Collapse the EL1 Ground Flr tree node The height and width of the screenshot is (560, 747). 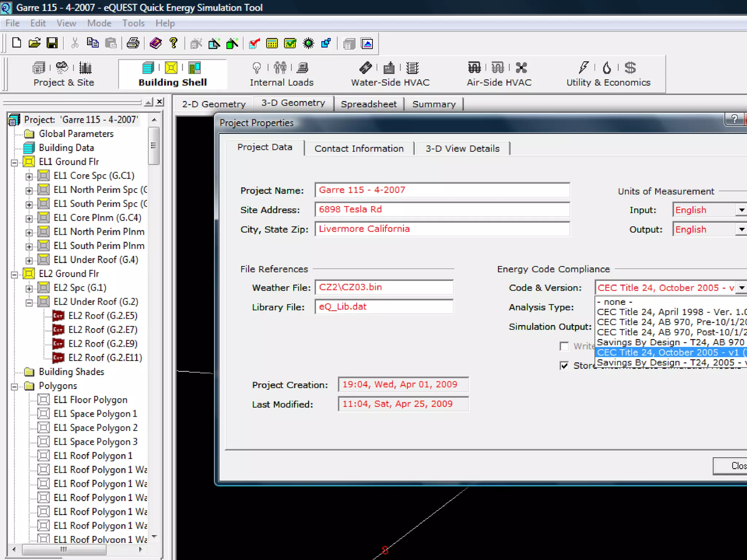(14, 163)
